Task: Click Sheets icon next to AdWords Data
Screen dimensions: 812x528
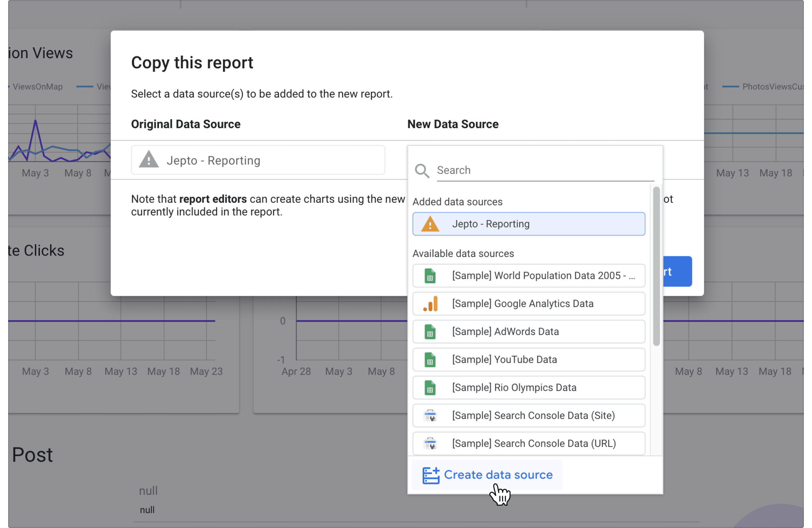Action: pyautogui.click(x=430, y=332)
